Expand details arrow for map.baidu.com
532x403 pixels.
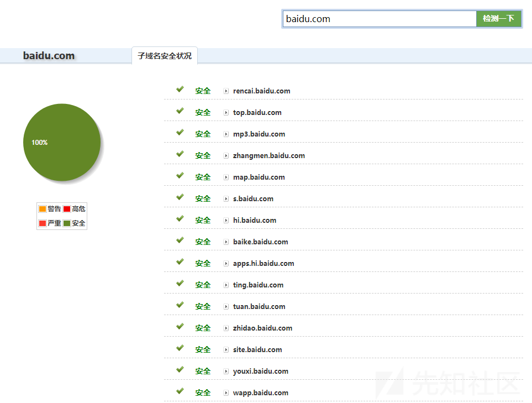pyautogui.click(x=226, y=177)
